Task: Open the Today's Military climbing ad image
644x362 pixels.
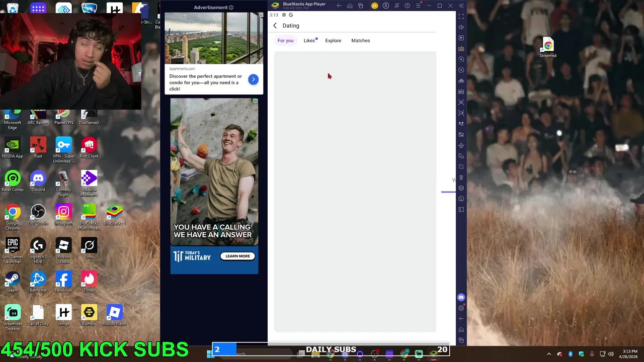Action: [214, 171]
